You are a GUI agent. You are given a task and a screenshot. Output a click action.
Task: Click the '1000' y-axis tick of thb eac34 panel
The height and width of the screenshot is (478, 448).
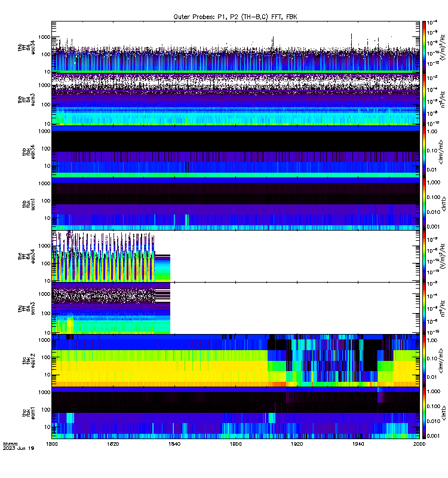(44, 37)
